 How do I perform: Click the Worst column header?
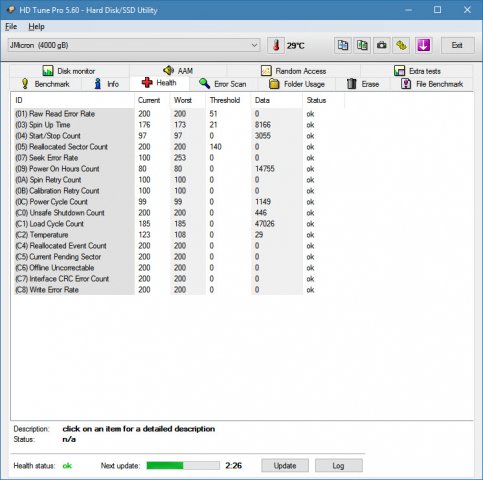(x=187, y=100)
